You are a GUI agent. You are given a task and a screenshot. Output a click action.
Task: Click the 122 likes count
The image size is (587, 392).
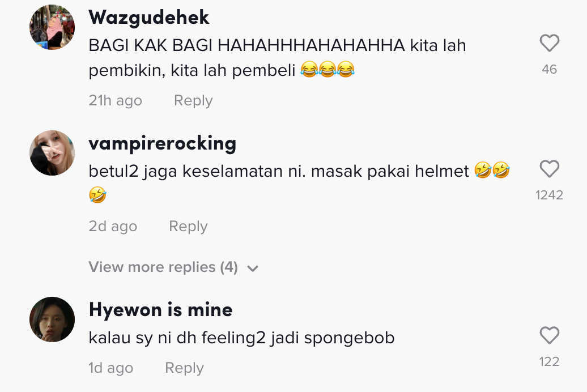[549, 362]
